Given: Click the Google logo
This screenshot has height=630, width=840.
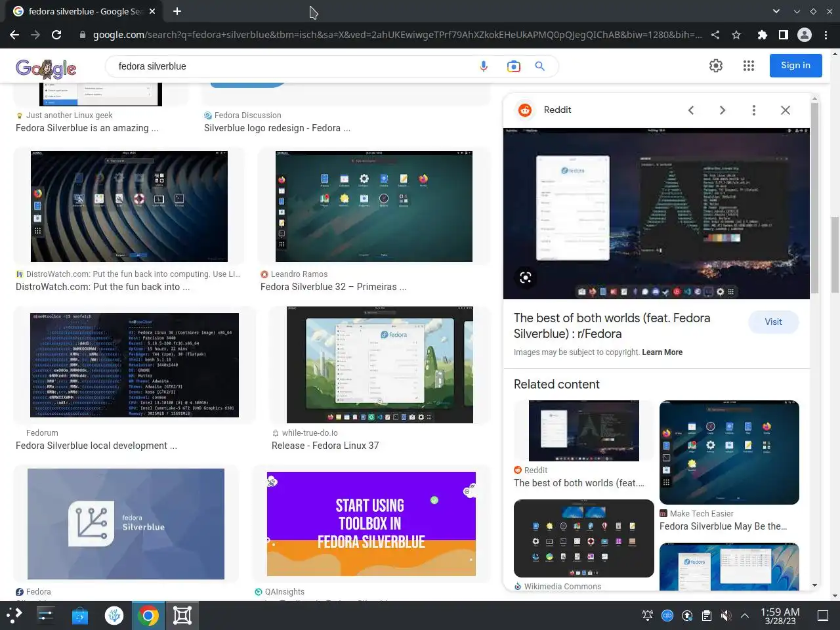Looking at the screenshot, I should [x=46, y=68].
